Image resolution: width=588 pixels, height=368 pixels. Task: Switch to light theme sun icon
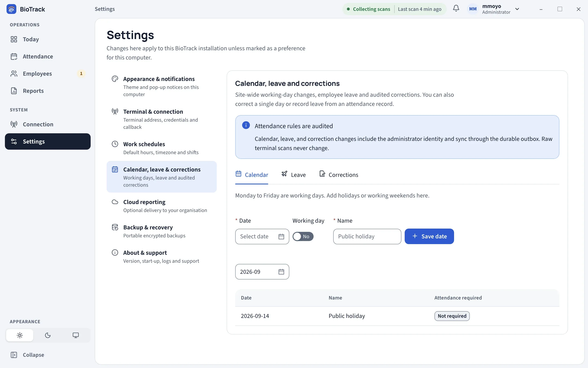click(20, 335)
